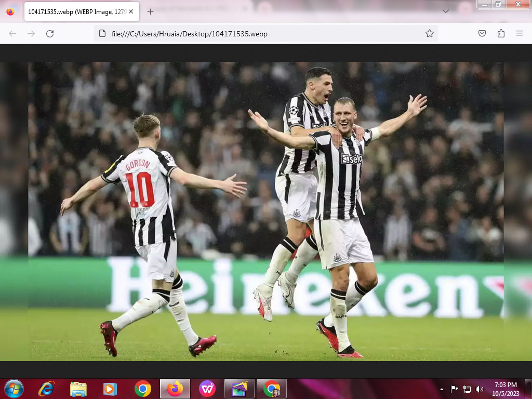532x399 pixels.
Task: Reload the current page
Action: tap(50, 34)
